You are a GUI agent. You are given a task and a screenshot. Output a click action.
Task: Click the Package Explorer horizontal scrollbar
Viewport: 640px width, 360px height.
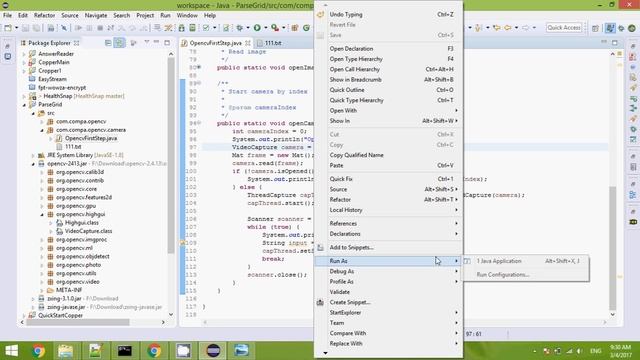pyautogui.click(x=78, y=322)
